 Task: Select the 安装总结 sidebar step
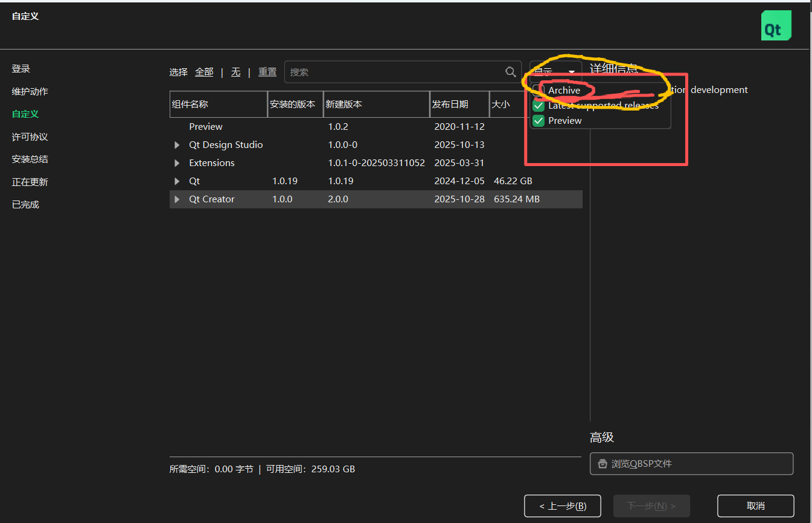pos(30,159)
